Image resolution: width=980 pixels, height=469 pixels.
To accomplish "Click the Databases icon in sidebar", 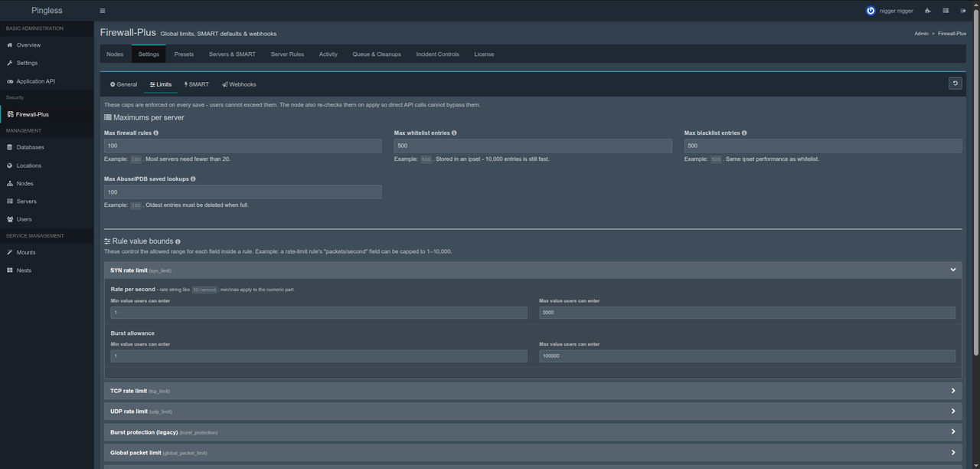I will [10, 147].
